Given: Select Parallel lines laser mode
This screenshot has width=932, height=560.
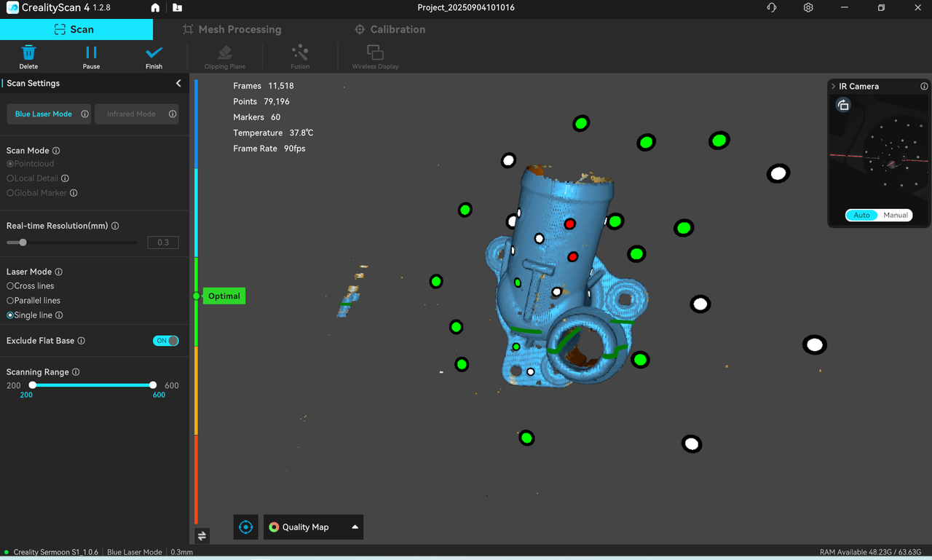Looking at the screenshot, I should coord(10,301).
